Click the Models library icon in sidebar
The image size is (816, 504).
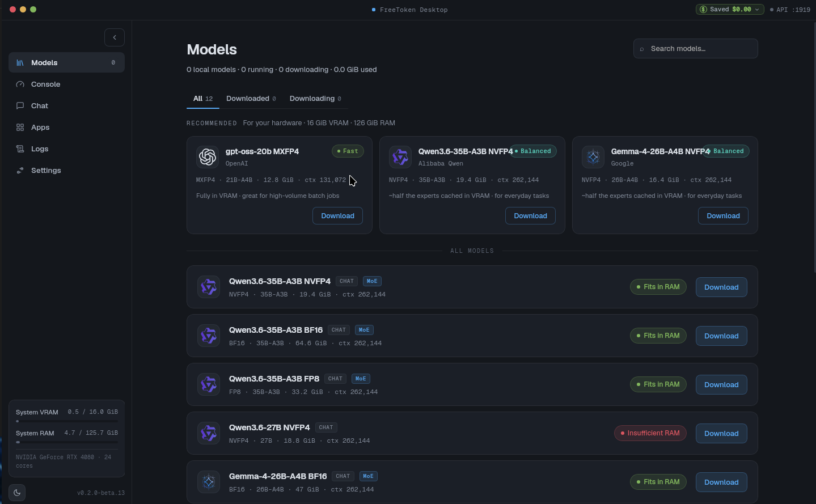click(x=20, y=63)
